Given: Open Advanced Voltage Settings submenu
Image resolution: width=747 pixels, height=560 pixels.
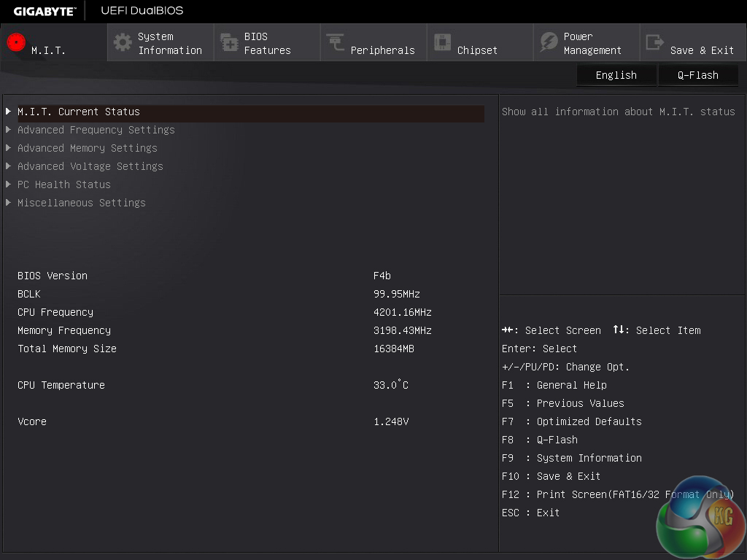Looking at the screenshot, I should [x=90, y=166].
